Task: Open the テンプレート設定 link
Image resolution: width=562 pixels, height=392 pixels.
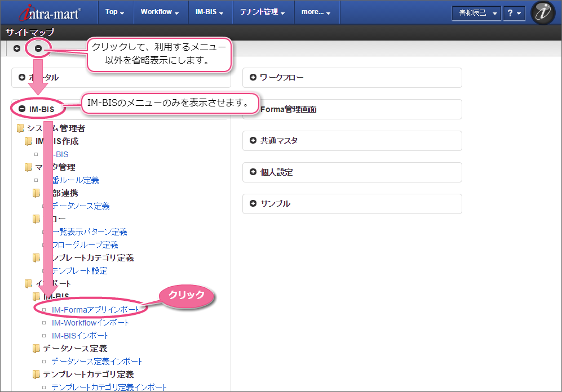Action: [79, 271]
